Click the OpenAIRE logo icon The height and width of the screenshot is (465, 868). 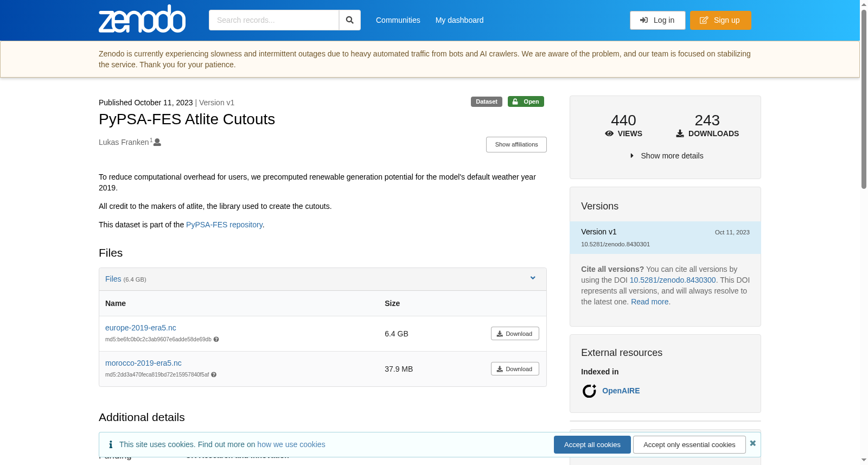click(x=589, y=391)
